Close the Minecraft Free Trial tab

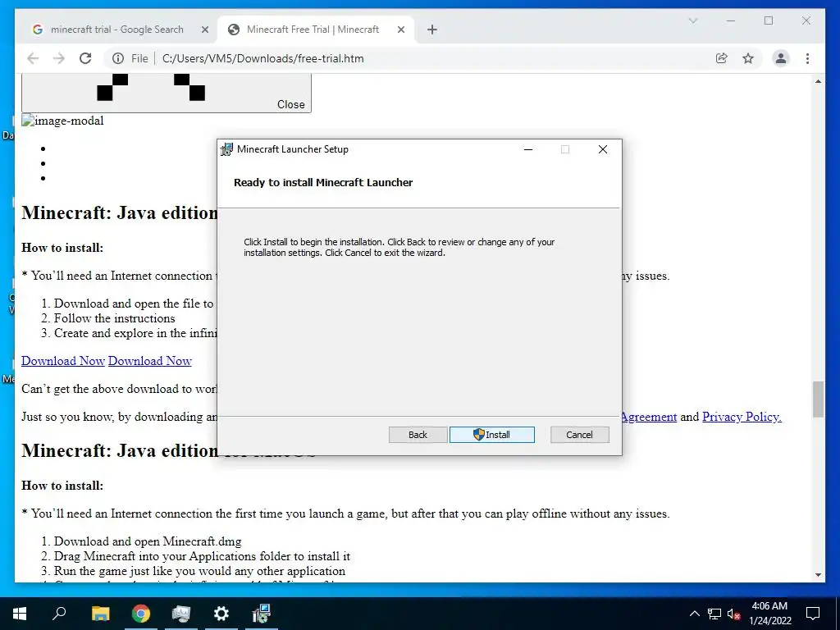(x=400, y=30)
